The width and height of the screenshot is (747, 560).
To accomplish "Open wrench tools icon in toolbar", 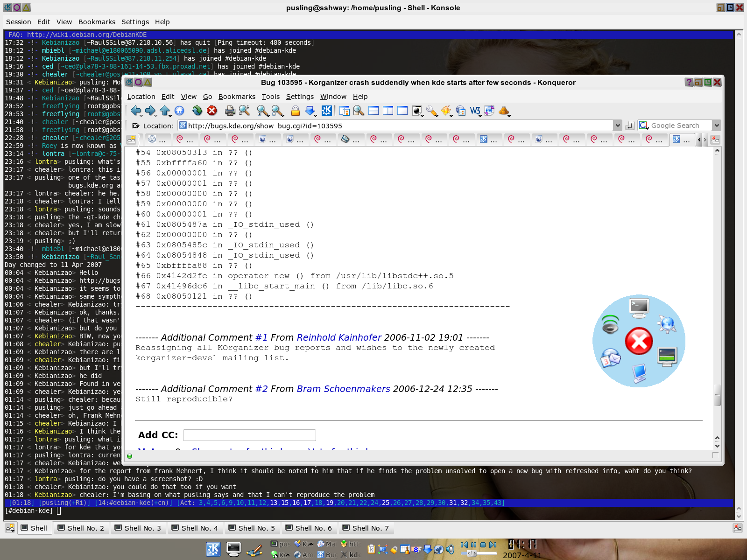I will (x=432, y=111).
